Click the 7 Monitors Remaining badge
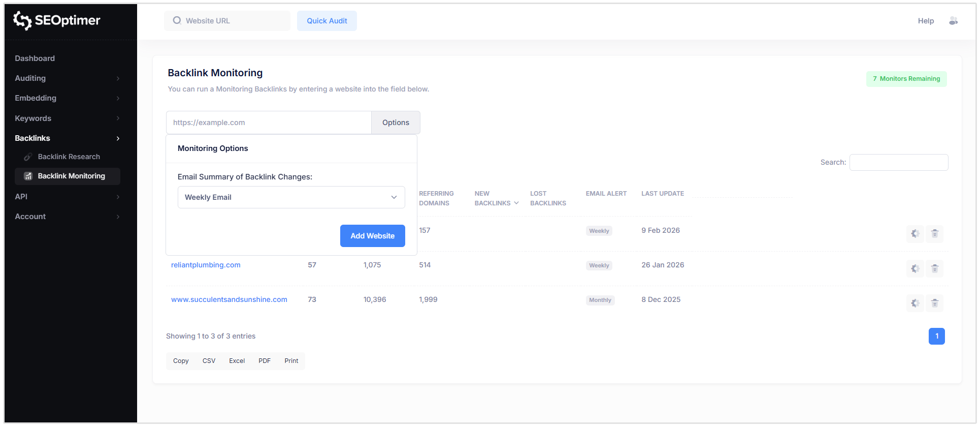 (906, 79)
